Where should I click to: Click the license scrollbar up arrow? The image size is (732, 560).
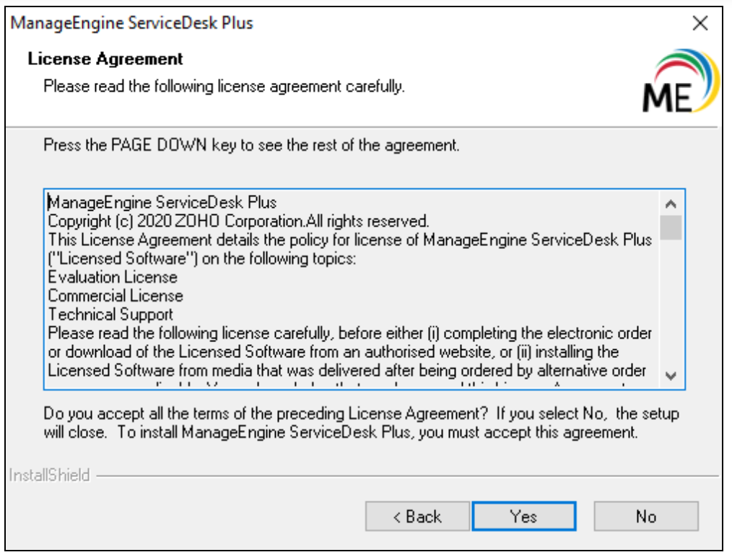[671, 204]
